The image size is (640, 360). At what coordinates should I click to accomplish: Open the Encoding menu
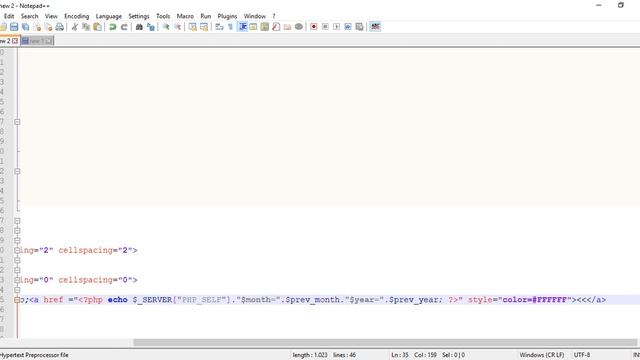pos(76,16)
